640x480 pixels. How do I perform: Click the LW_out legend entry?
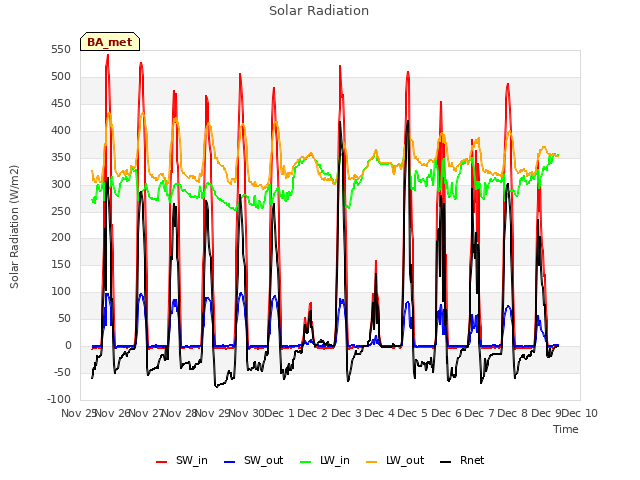[395, 460]
